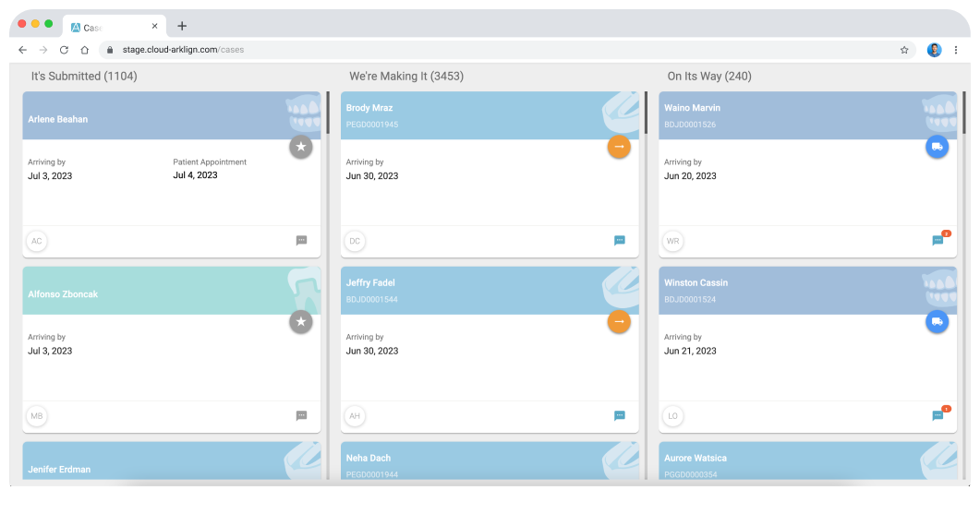The image size is (980, 514).
Task: Go to browser home page
Action: point(84,50)
